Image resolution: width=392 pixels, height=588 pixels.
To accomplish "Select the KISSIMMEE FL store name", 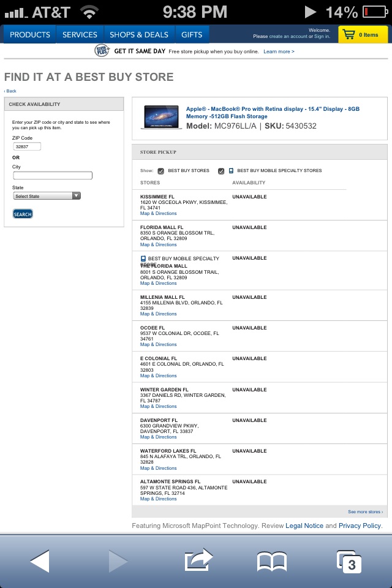I will click(x=157, y=197).
